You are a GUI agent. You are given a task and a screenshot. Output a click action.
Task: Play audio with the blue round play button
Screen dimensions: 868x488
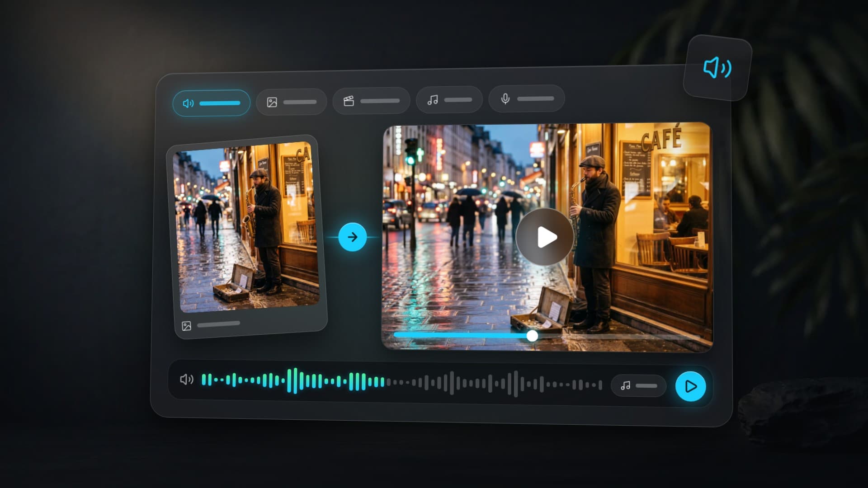tap(690, 386)
